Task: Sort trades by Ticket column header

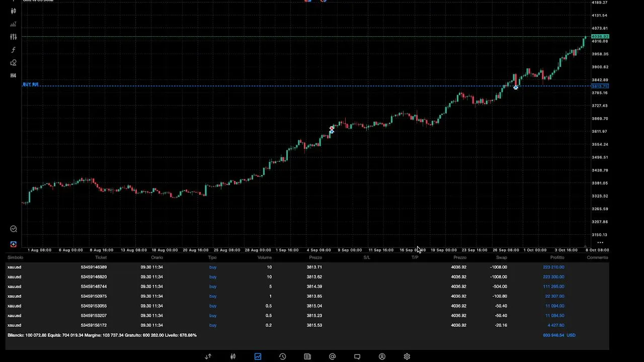Action: (101, 257)
